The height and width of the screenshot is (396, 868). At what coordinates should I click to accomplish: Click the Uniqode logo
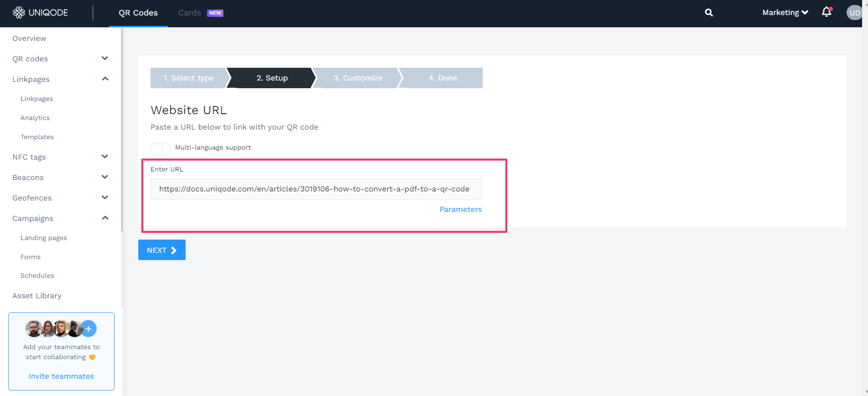tap(40, 13)
